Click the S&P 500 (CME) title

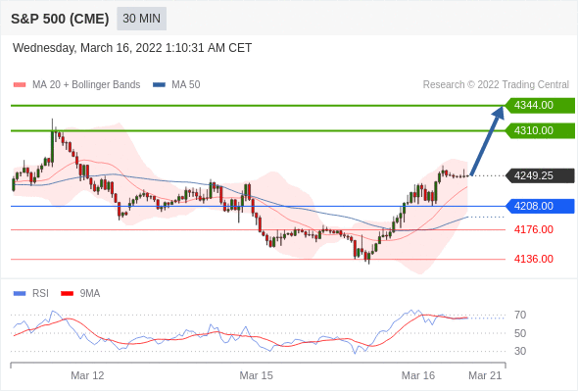tap(60, 19)
